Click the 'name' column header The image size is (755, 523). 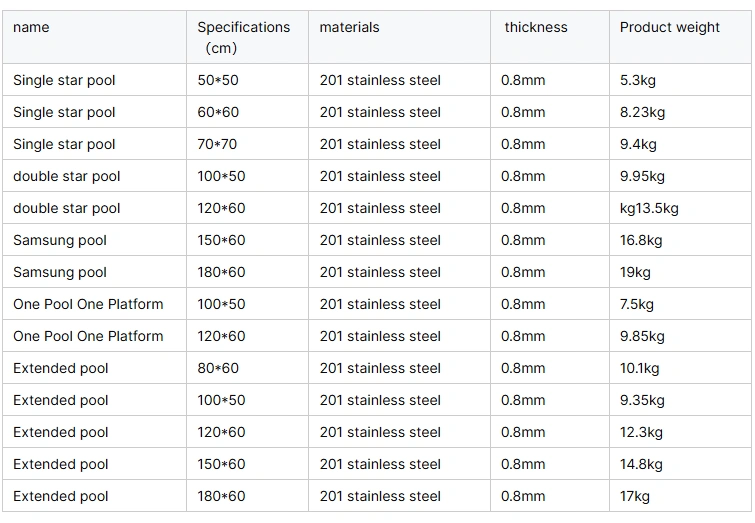point(31,28)
